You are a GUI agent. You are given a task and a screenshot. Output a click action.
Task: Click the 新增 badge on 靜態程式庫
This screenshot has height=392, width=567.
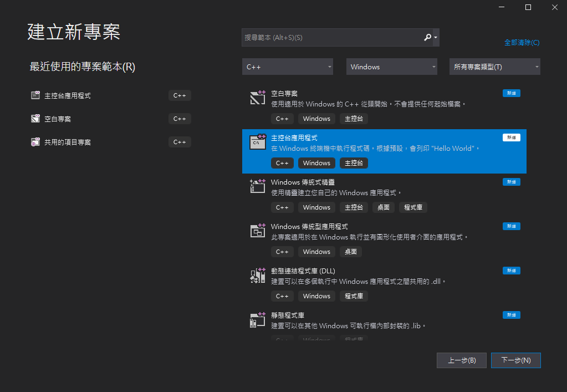point(512,315)
